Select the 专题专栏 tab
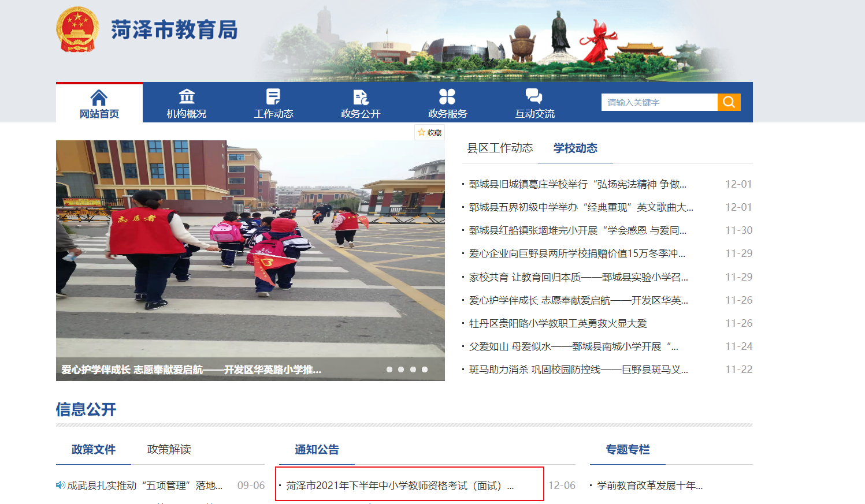This screenshot has height=504, width=865. 628,449
